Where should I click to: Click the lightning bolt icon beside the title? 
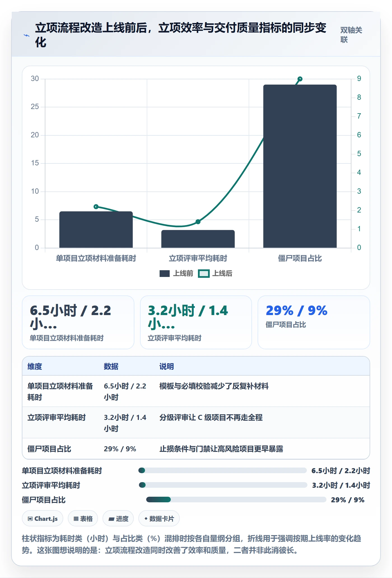pos(27,35)
